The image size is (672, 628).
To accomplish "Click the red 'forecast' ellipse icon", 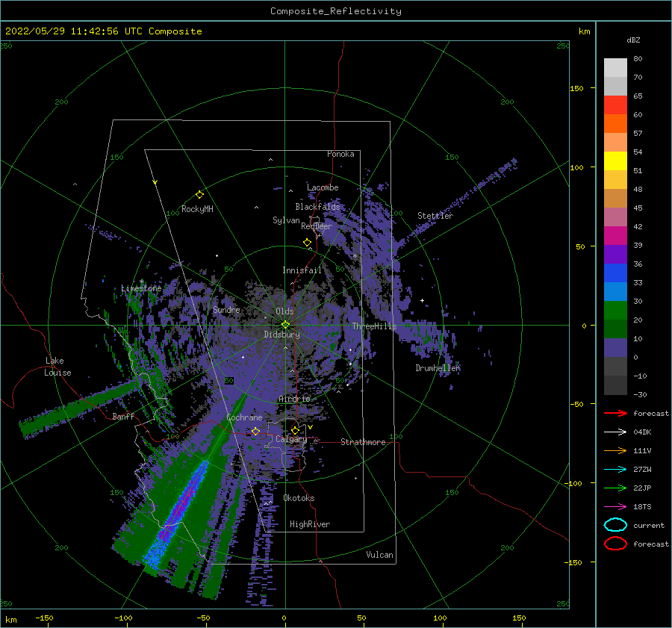I will tap(615, 544).
